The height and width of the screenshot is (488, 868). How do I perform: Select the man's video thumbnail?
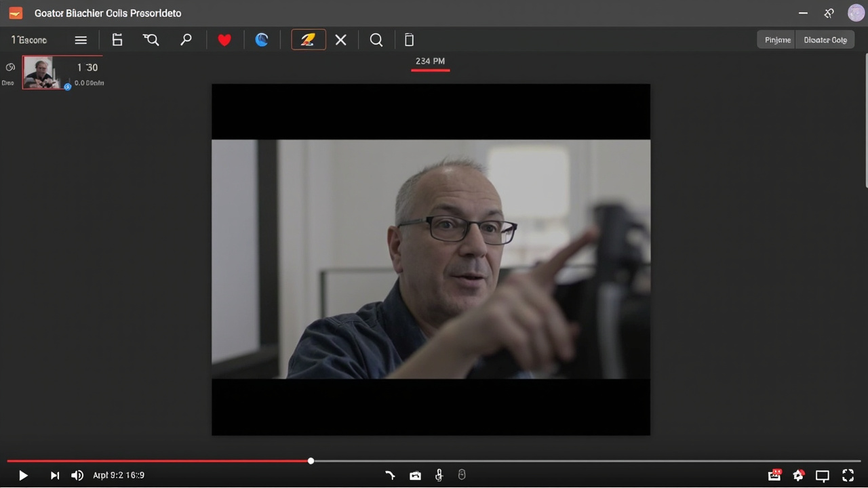[x=42, y=73]
